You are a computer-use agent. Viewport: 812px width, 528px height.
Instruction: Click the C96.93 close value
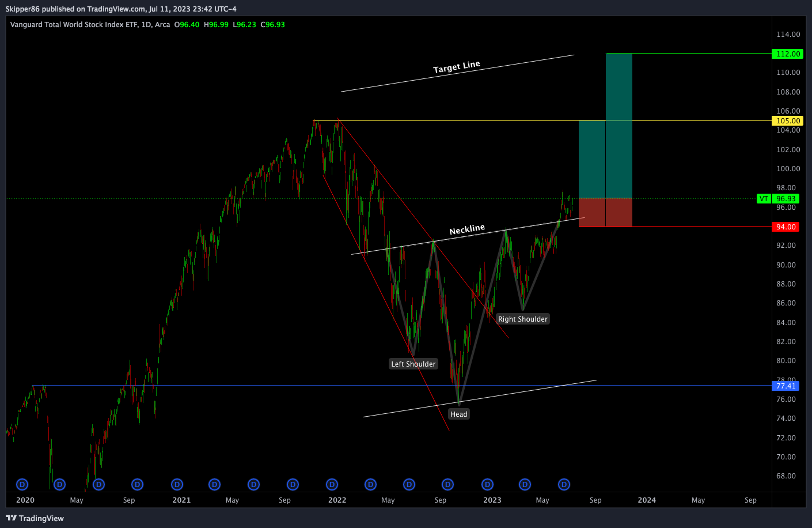coord(272,25)
